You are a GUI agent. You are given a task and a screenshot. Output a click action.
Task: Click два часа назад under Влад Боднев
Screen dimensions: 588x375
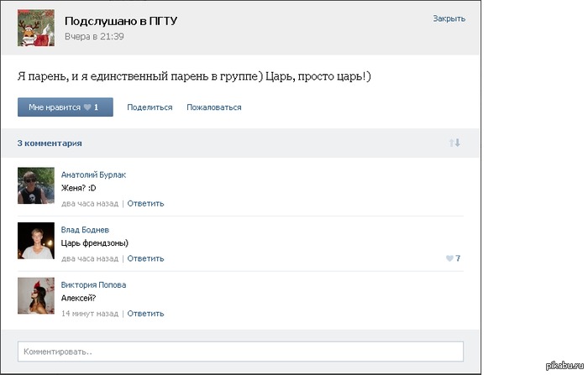click(90, 258)
